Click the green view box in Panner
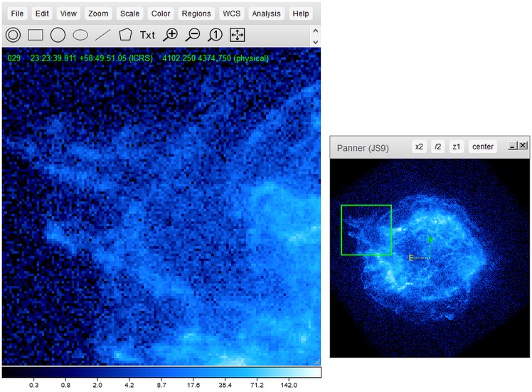 pyautogui.click(x=366, y=230)
